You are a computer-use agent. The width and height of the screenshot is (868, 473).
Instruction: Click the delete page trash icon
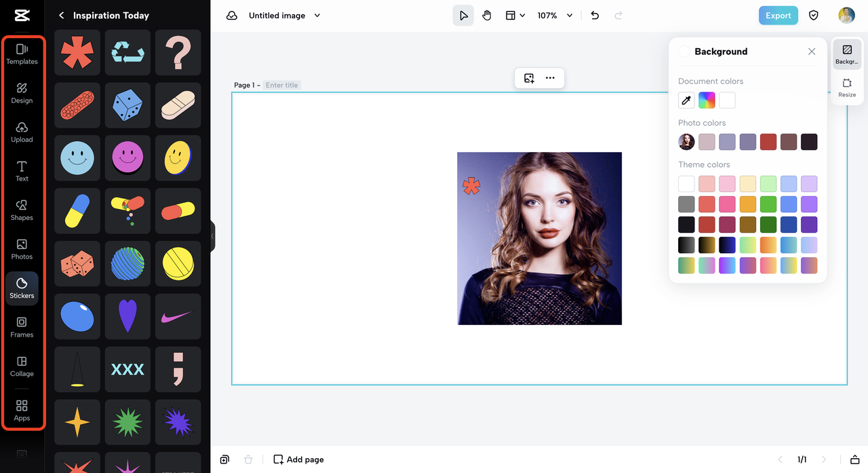click(248, 459)
